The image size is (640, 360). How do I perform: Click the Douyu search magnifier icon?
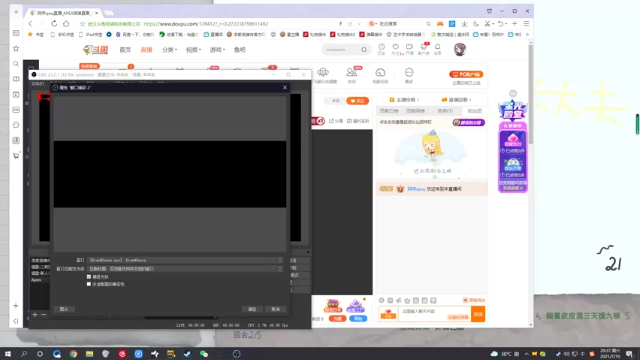pos(364,50)
